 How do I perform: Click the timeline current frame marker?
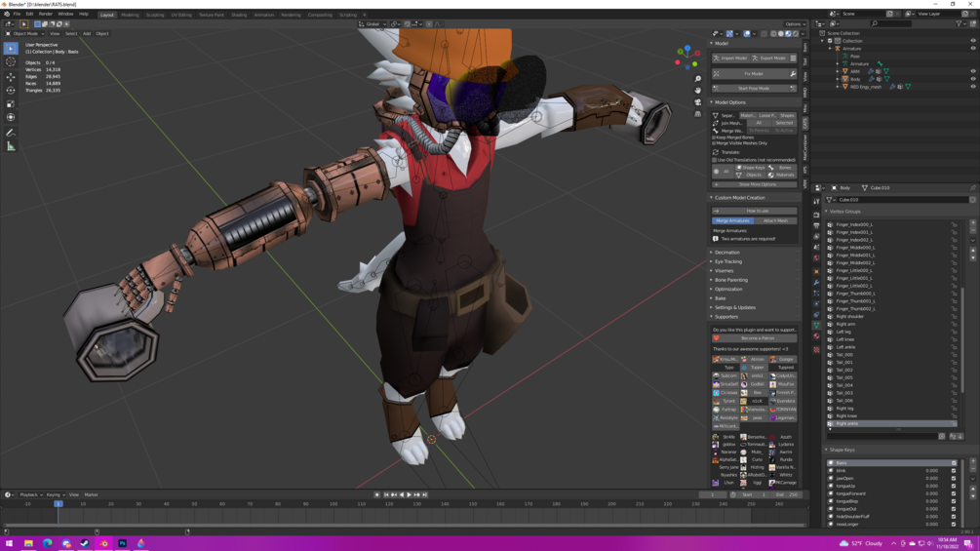pos(59,503)
